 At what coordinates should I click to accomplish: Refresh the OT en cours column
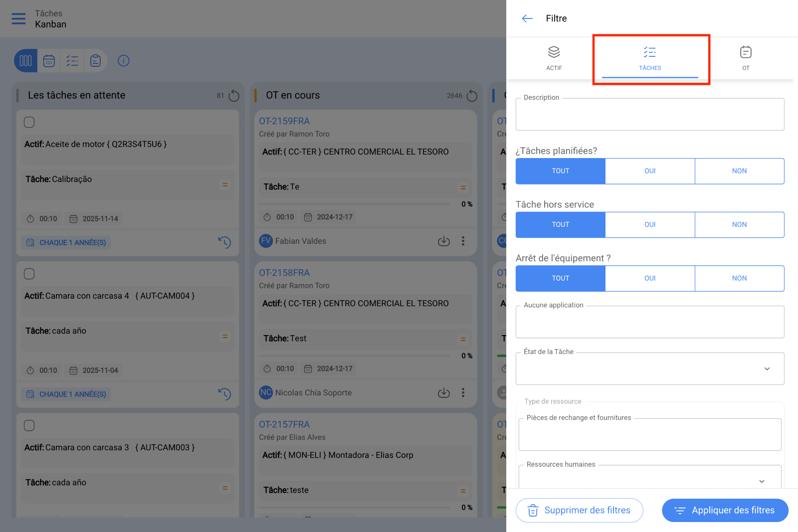point(472,96)
